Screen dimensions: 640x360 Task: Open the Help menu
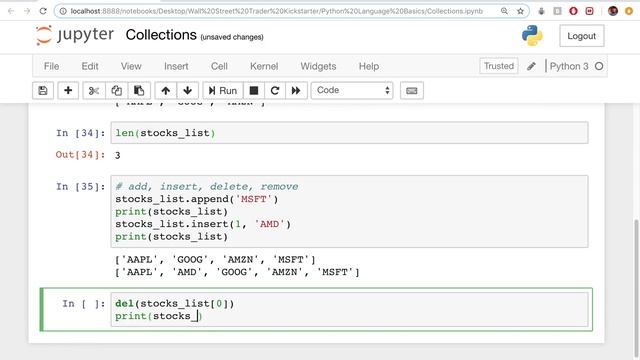click(x=369, y=66)
